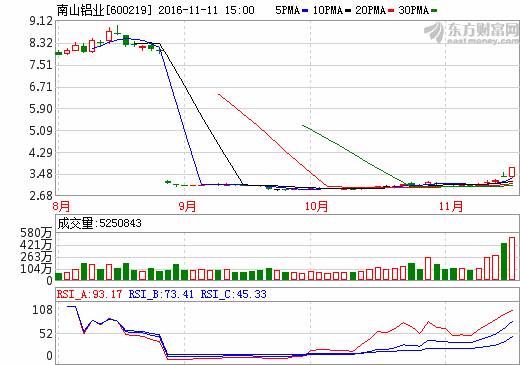
Task: Click the RSI_C:45.33 indicator label
Action: 233,294
